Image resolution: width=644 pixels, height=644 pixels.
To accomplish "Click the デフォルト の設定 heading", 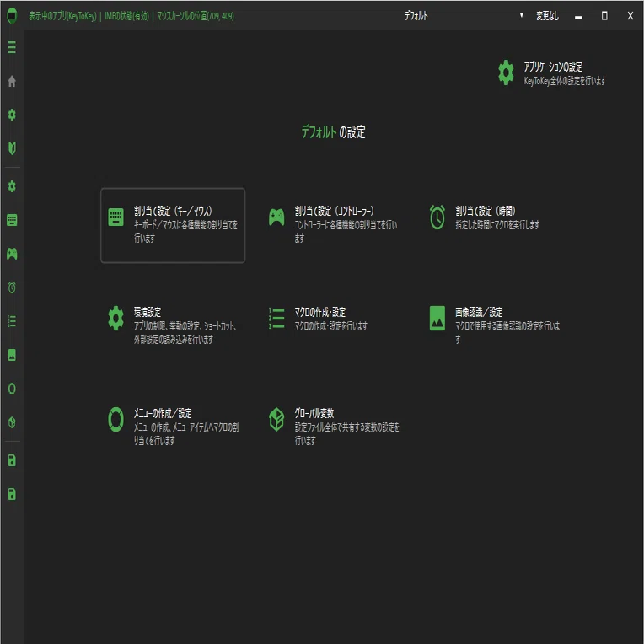I will 333,131.
